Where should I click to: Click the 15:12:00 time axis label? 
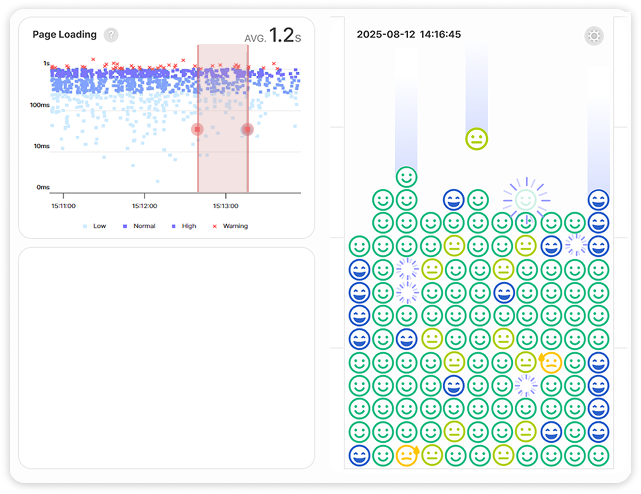click(144, 206)
